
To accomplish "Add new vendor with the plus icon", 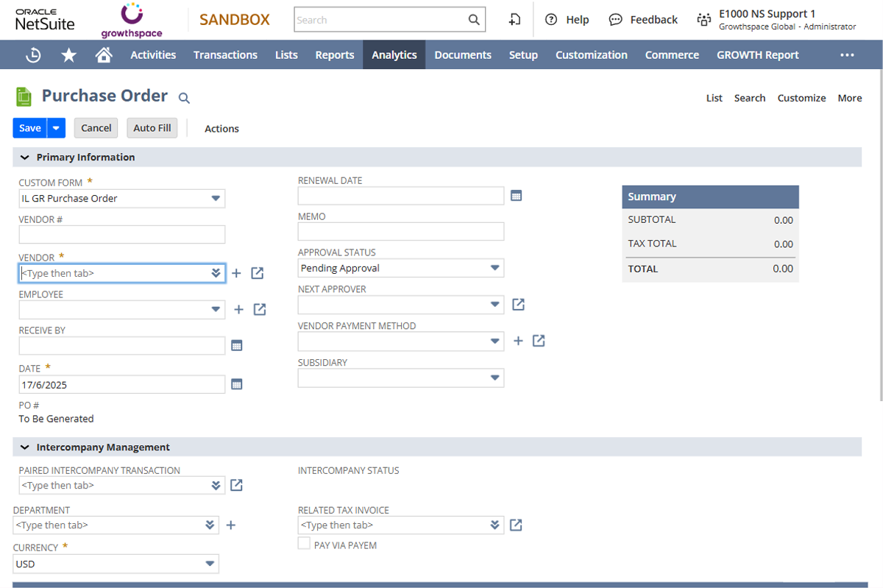I will tap(236, 273).
